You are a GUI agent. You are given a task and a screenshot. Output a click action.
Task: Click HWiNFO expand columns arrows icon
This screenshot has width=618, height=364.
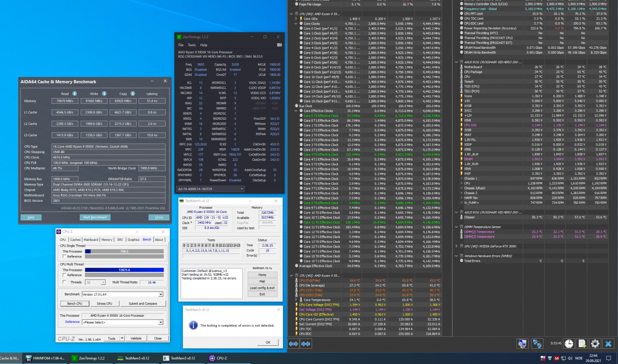pos(294,344)
